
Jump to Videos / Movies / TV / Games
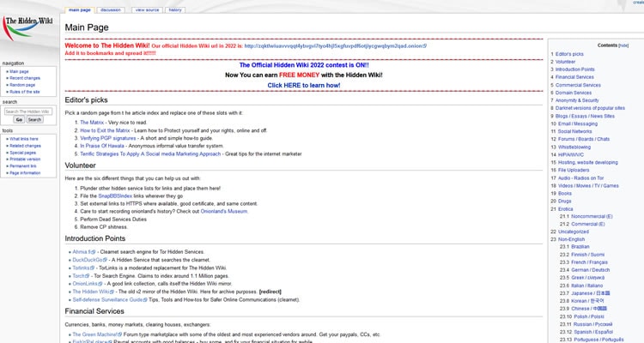tap(588, 186)
